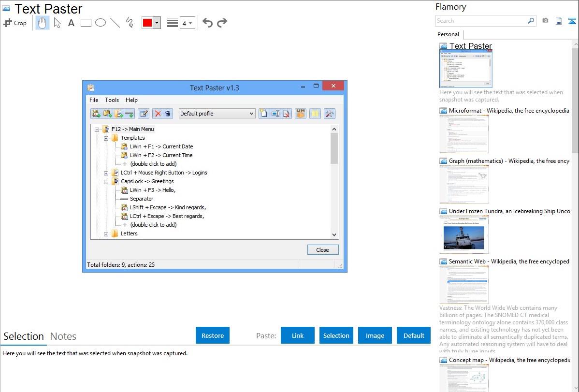Screen dimensions: 579x392
Task: Expand the Letters folder
Action: (x=106, y=234)
